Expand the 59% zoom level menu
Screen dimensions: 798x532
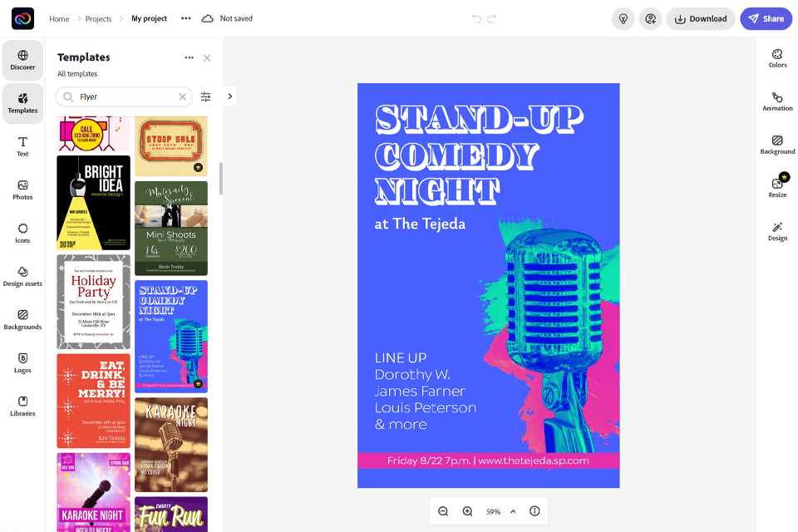(x=513, y=511)
